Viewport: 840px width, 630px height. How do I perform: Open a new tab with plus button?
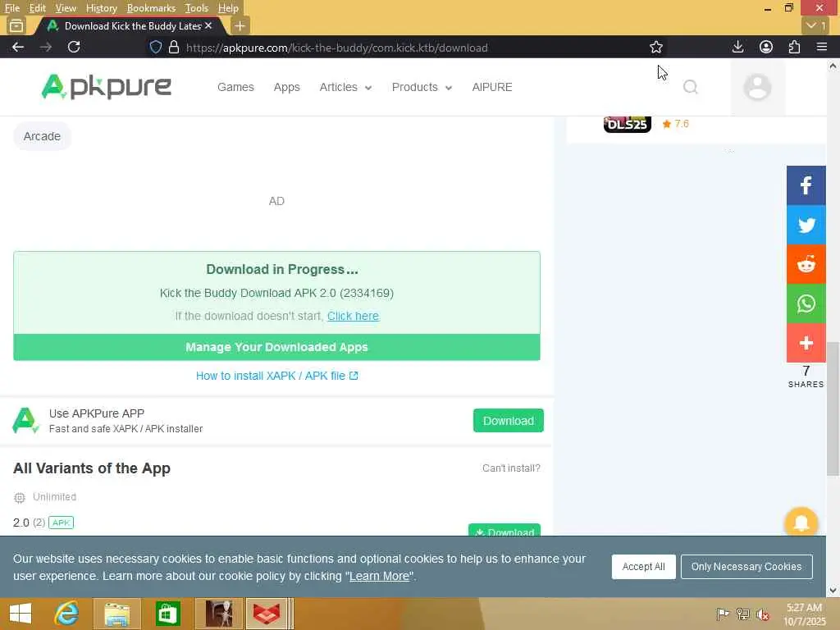click(240, 25)
